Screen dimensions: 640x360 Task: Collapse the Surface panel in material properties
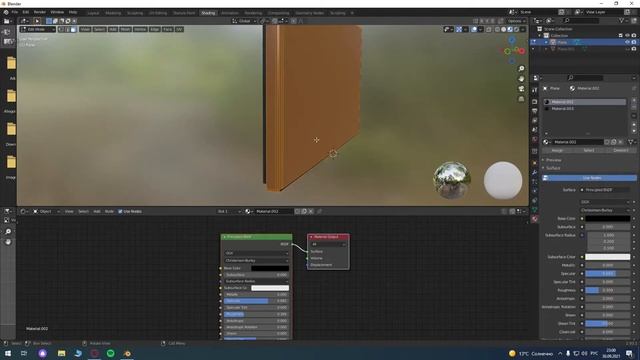point(552,168)
